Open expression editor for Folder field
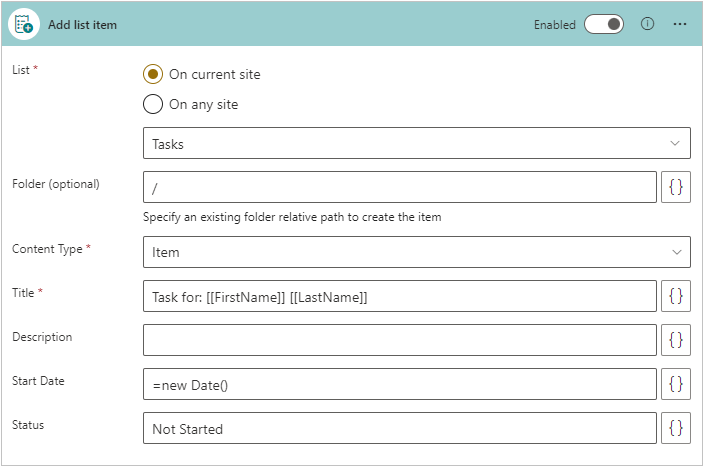Screen dimensions: 704x467 click(x=676, y=187)
